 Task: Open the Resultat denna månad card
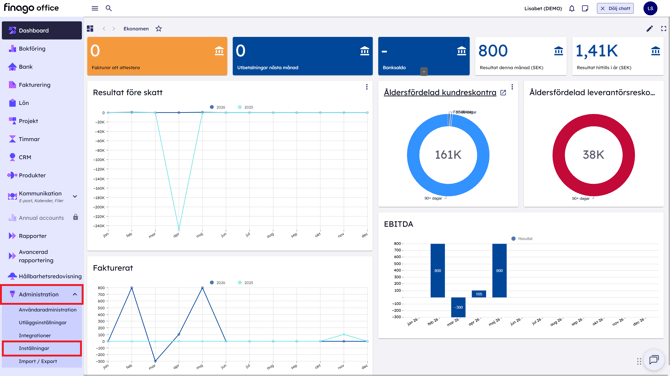[520, 56]
